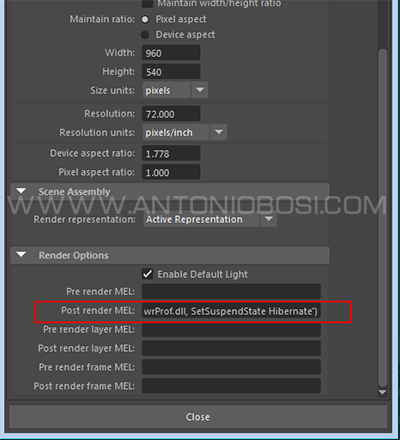Select the Pixel aspect radio button
This screenshot has height=440, width=400.
[x=145, y=19]
